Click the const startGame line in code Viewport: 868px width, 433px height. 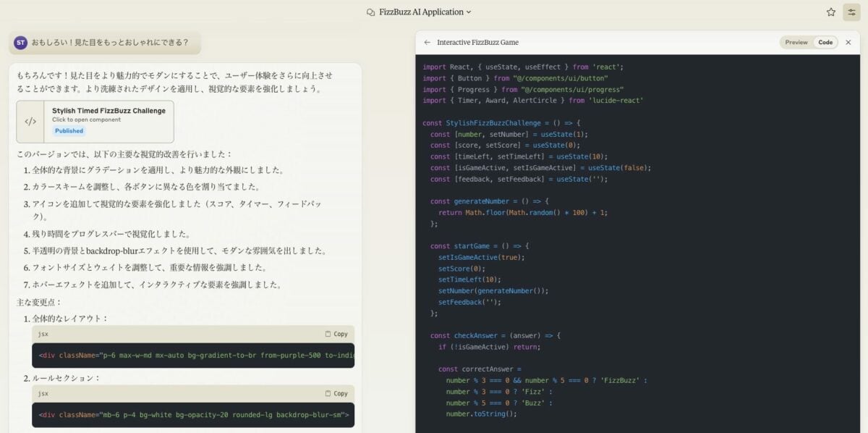click(480, 245)
